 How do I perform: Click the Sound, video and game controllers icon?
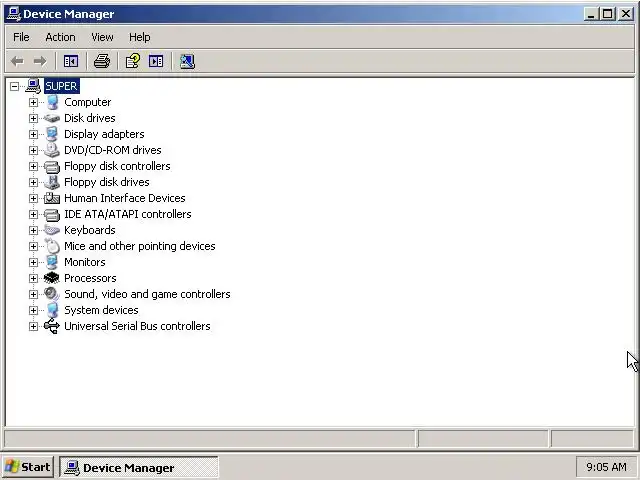[x=52, y=294]
